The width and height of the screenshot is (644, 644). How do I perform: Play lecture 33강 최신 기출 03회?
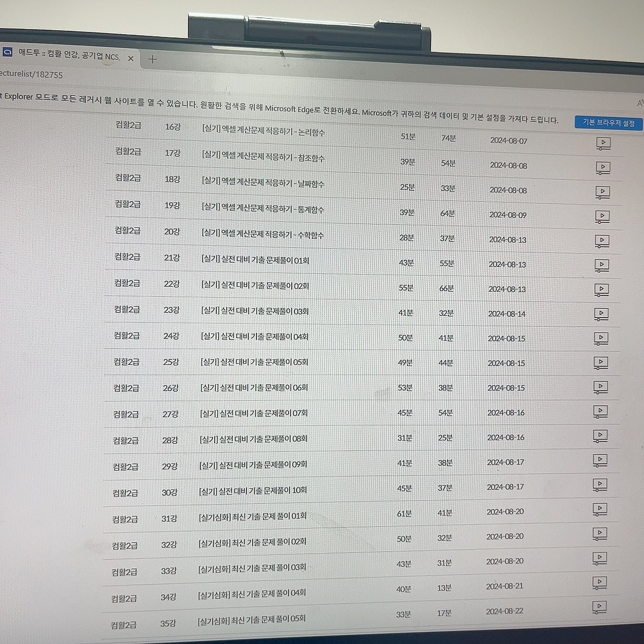point(599,559)
